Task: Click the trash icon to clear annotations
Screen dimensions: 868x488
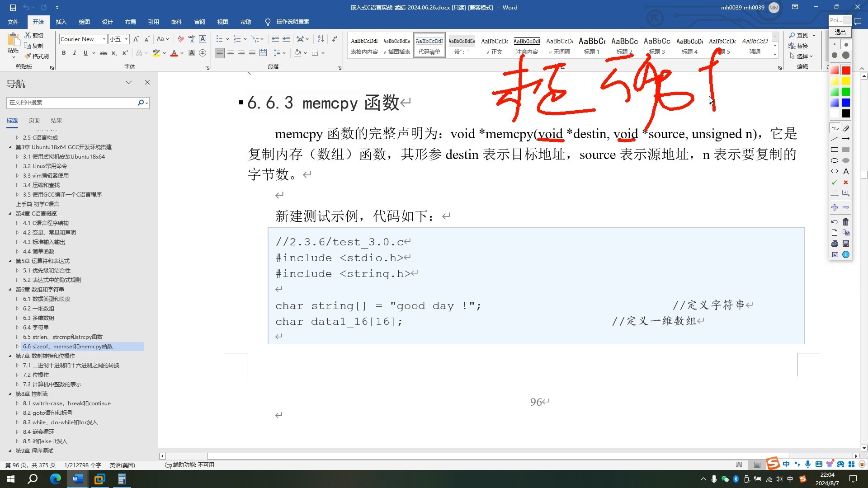Action: 846,222
